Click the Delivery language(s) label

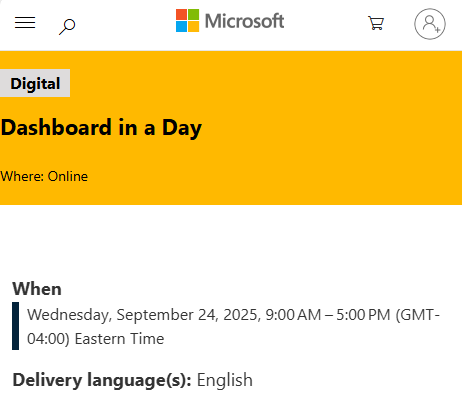pyautogui.click(x=102, y=380)
